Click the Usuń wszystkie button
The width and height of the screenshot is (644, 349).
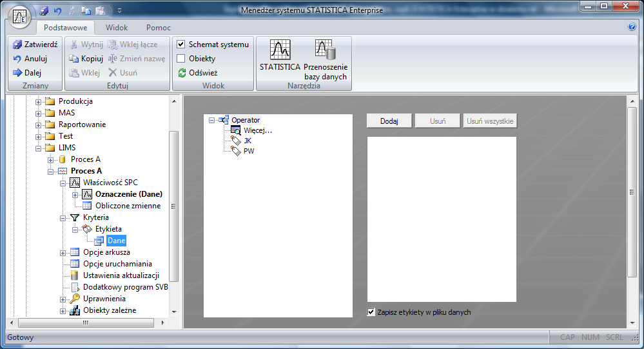pos(490,121)
